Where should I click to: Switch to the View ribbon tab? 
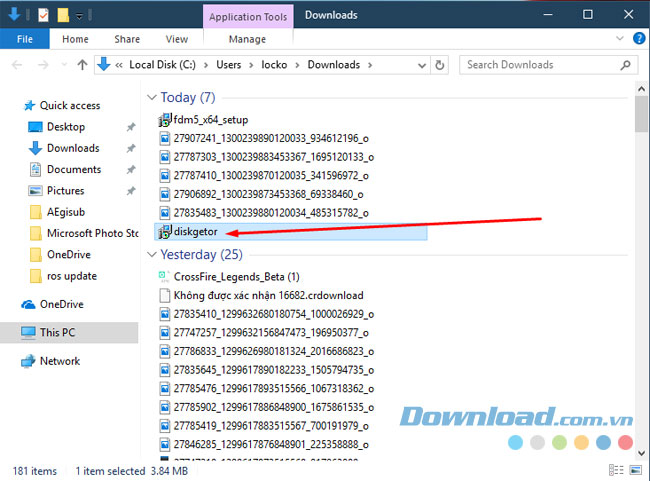coord(177,39)
